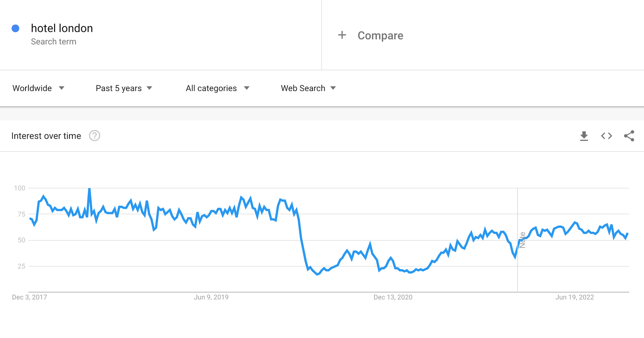Open the Worldwide region selector
Viewport: 644px width, 338px height.
click(32, 88)
